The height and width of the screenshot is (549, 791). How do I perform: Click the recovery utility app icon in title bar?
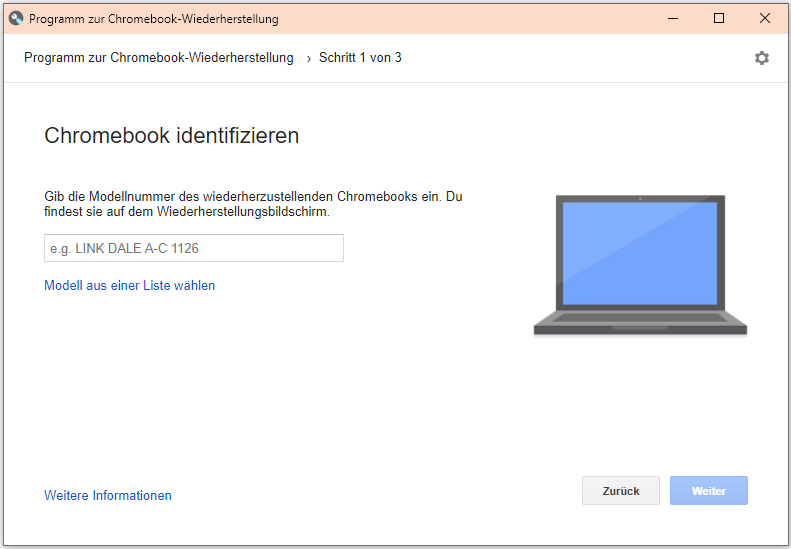pyautogui.click(x=16, y=19)
